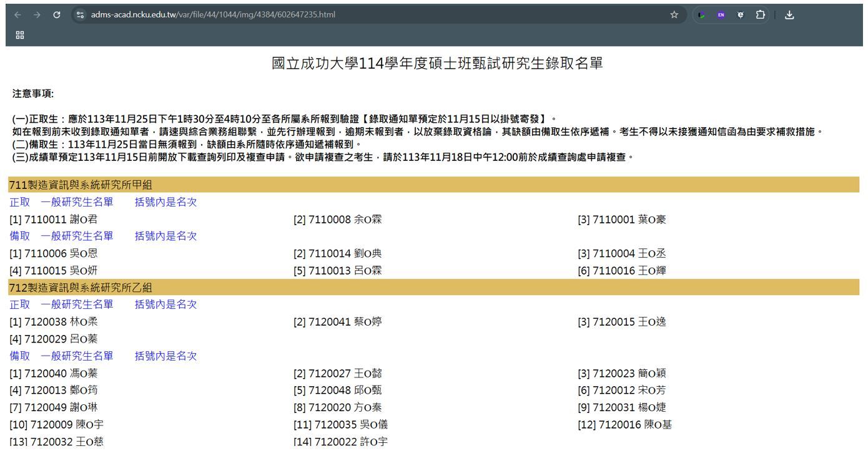Select entry 7120031 楊O婕
868x456 pixels.
(x=622, y=408)
